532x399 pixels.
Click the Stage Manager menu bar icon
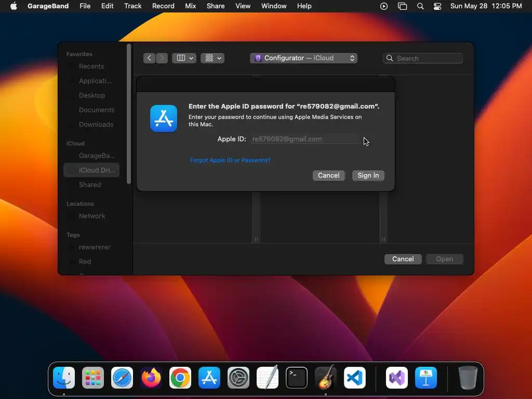(x=403, y=6)
